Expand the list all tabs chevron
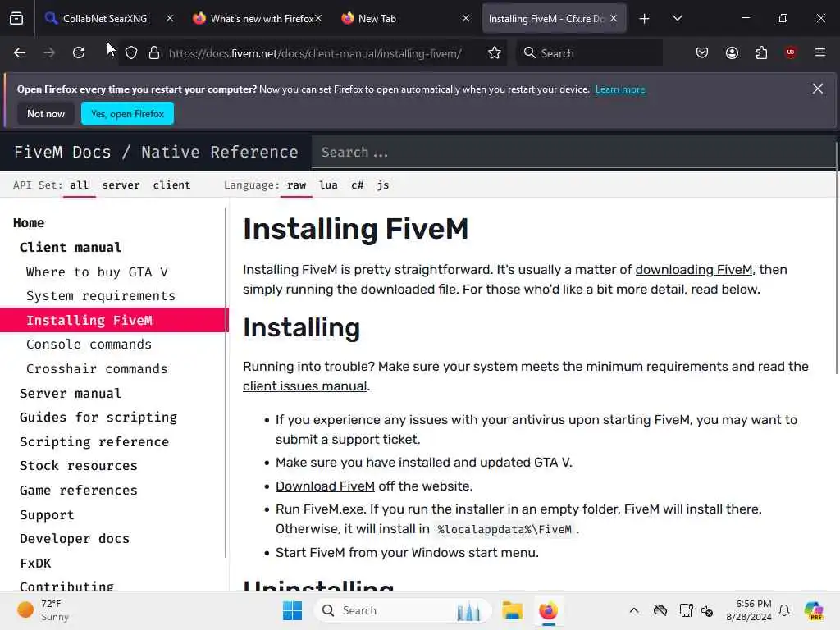The image size is (840, 630). click(677, 18)
